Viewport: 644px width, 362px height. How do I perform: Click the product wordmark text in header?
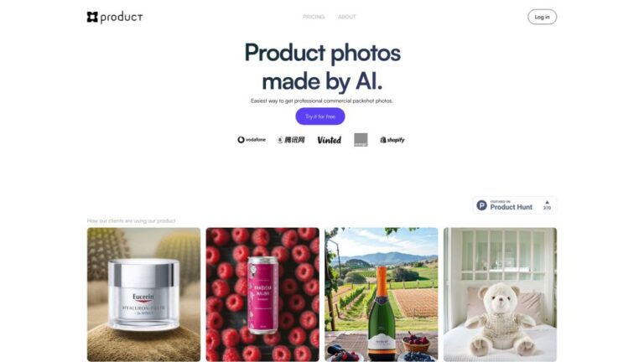122,18
